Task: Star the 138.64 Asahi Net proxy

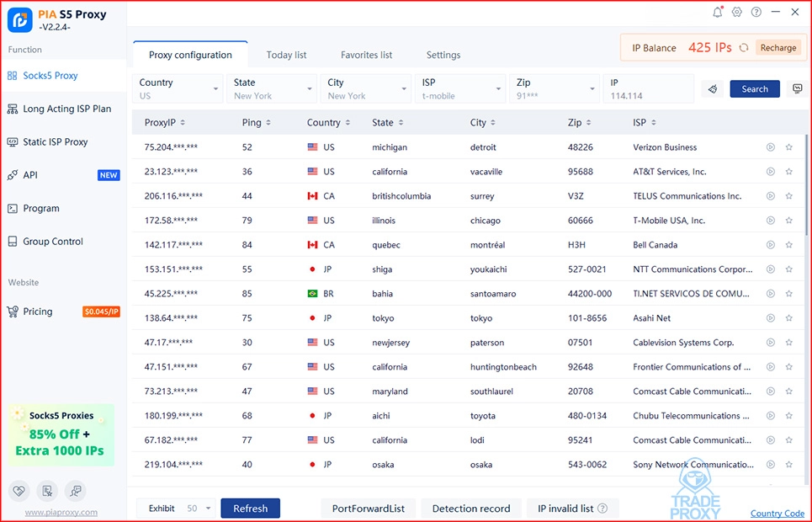Action: click(788, 317)
